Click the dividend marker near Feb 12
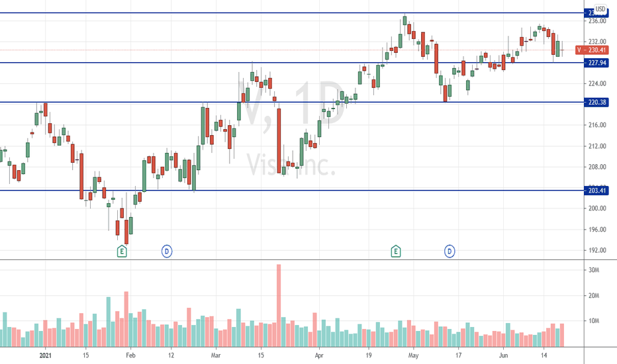The image size is (617, 364). coord(167,251)
